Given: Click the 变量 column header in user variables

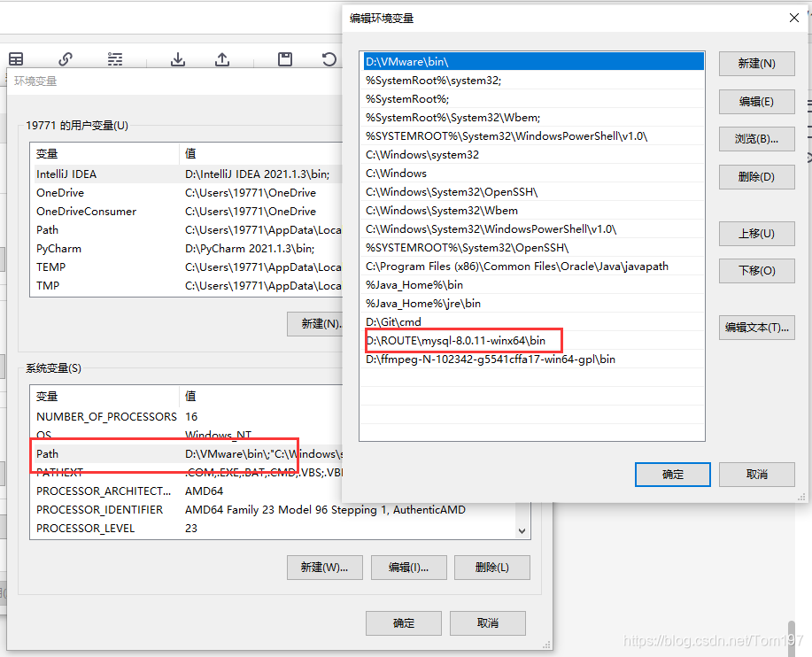Looking at the screenshot, I should point(104,154).
